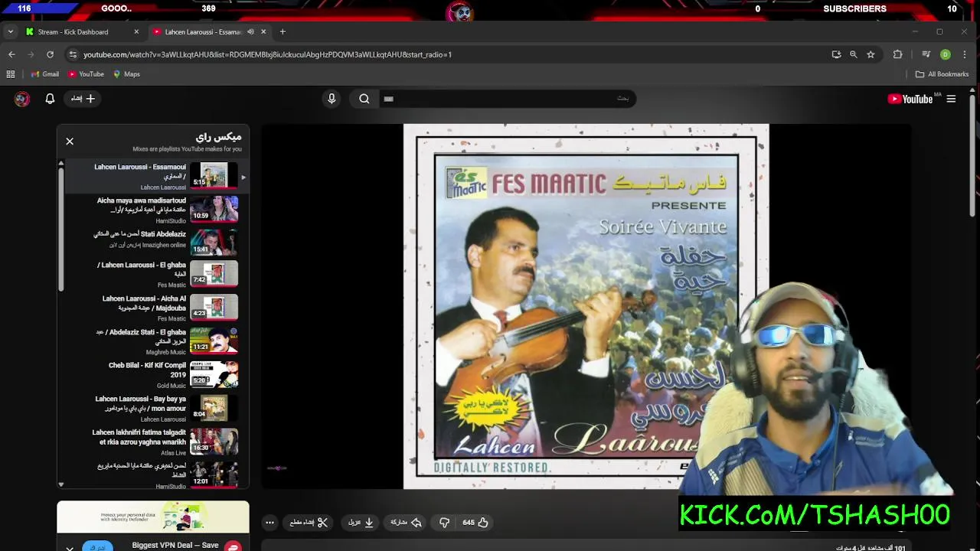
Task: Open the All Bookmarks folder
Action: click(x=942, y=74)
